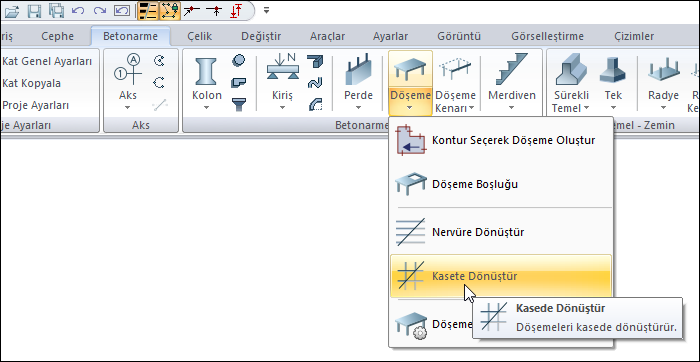Click the save all (double floppy) icon
Screen dimensions: 700x362
click(x=57, y=11)
